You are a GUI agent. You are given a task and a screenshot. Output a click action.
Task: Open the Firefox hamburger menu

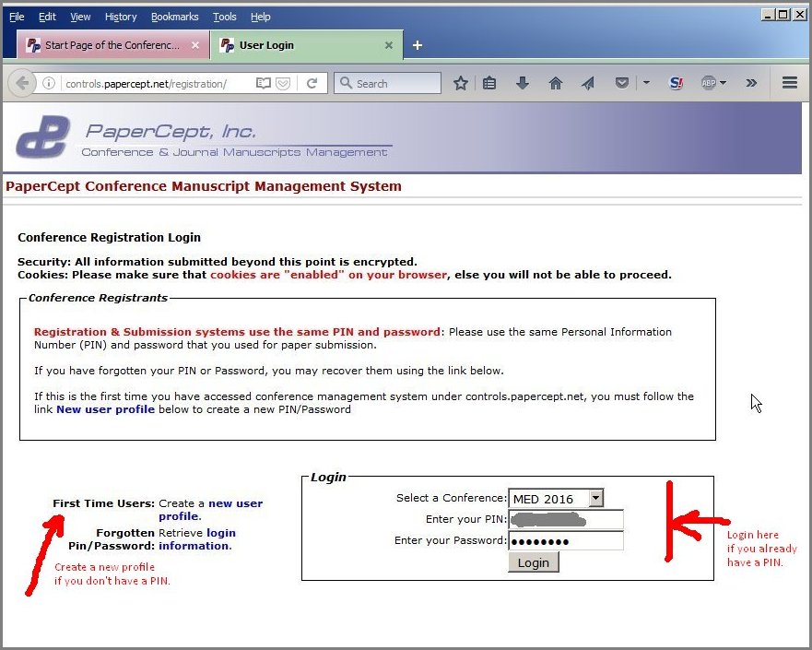pyautogui.click(x=790, y=83)
